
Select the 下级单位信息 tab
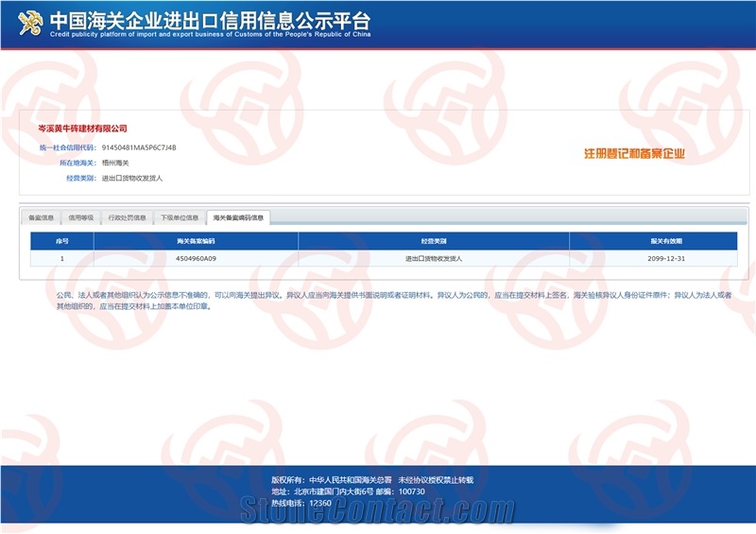pyautogui.click(x=180, y=217)
